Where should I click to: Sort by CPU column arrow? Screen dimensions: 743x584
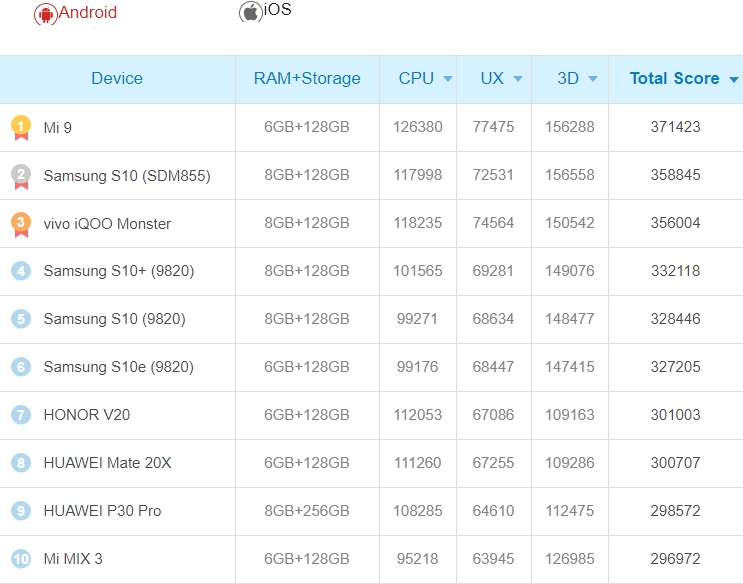448,79
